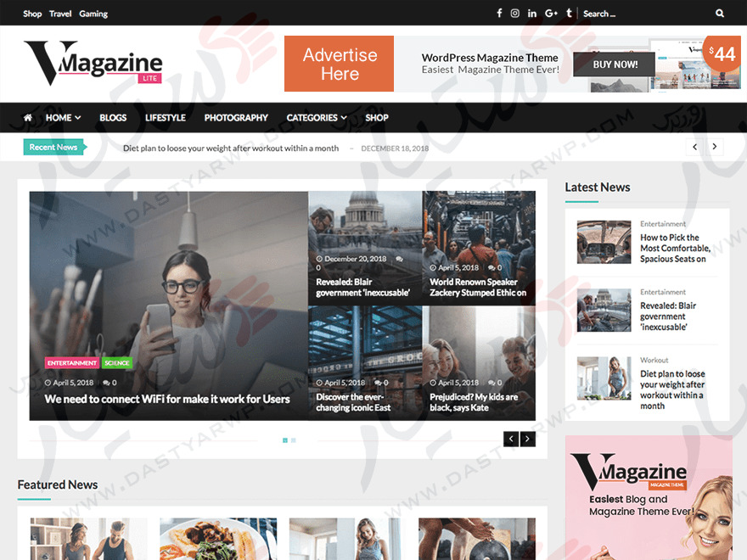The height and width of the screenshot is (560, 747).
Task: Expand the CATEGORIES menu dropdown
Action: (x=317, y=118)
